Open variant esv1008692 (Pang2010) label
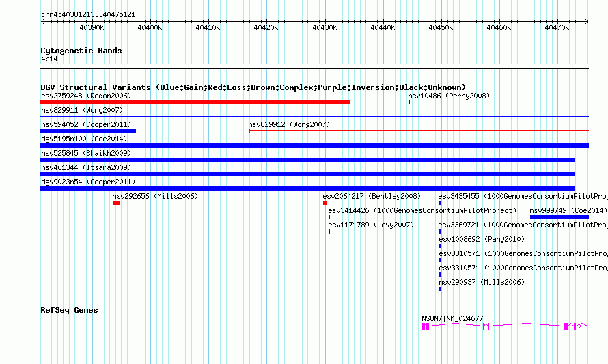 pos(482,239)
